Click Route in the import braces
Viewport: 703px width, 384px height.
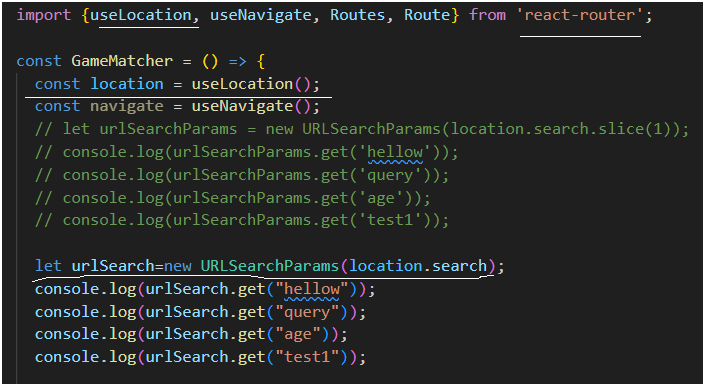pyautogui.click(x=427, y=16)
